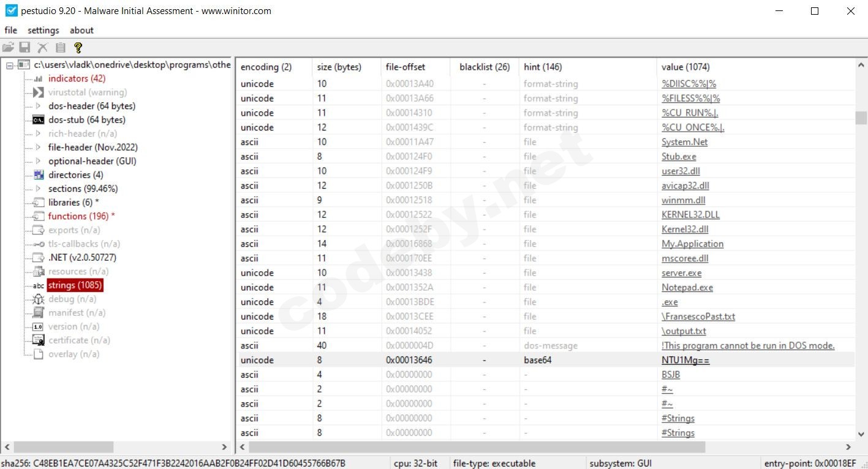The width and height of the screenshot is (868, 469).
Task: Click the yellow question mark help icon
Action: pos(78,47)
